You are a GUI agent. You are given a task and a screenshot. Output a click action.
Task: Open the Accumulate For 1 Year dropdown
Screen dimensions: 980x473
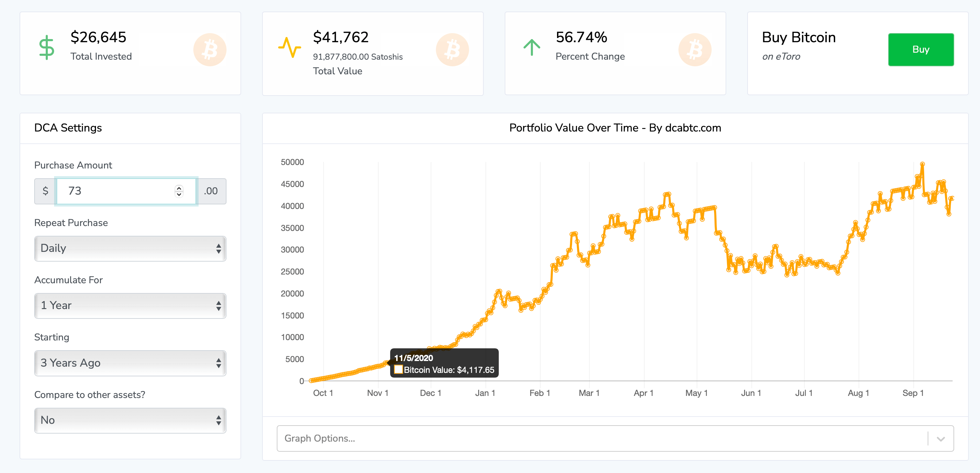[130, 306]
